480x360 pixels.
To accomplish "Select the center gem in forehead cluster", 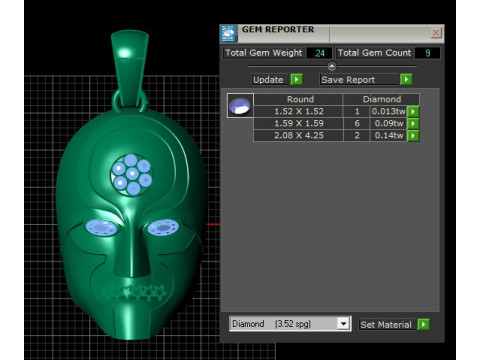I will [x=132, y=174].
